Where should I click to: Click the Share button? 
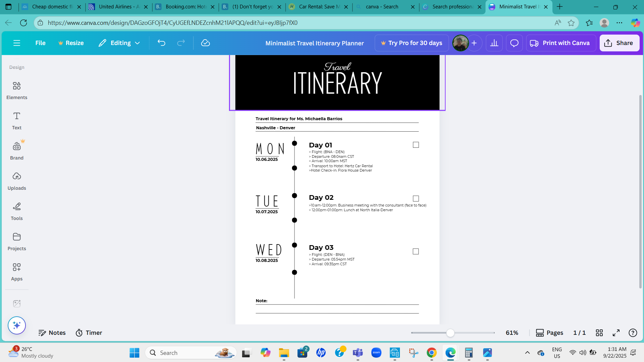coord(619,43)
